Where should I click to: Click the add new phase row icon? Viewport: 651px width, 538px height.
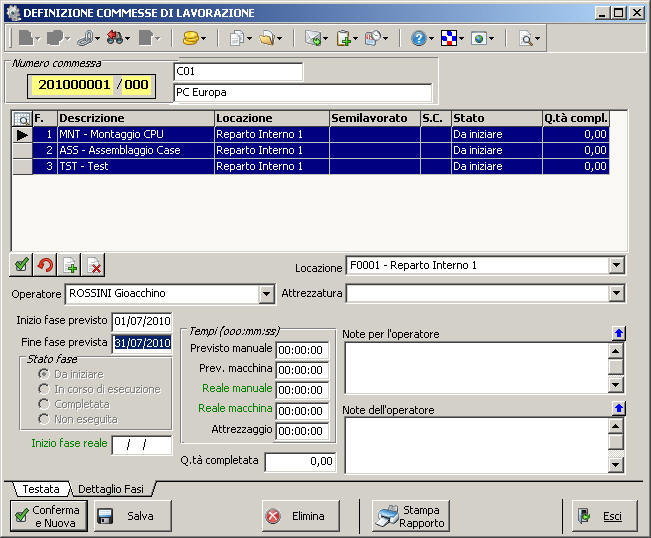69,265
